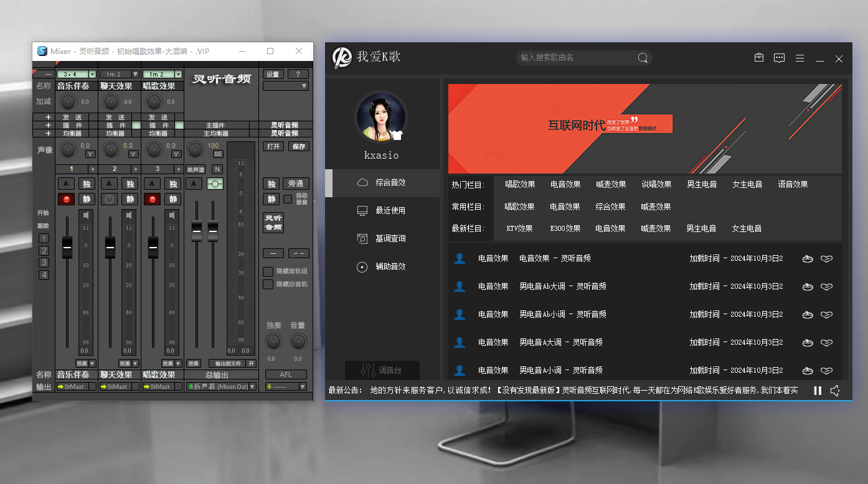Select 综合效果 under 常用栏目

(610, 207)
